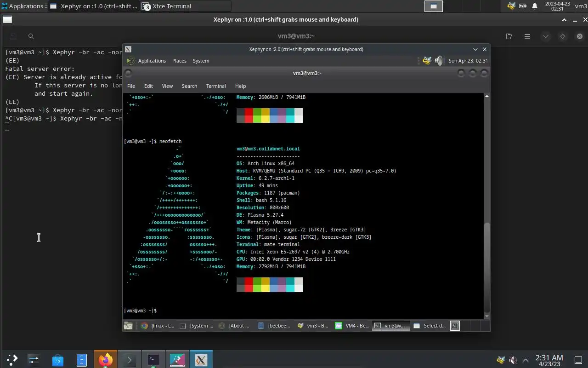Open File menu in mate-terminal
This screenshot has height=368, width=588.
pyautogui.click(x=131, y=86)
